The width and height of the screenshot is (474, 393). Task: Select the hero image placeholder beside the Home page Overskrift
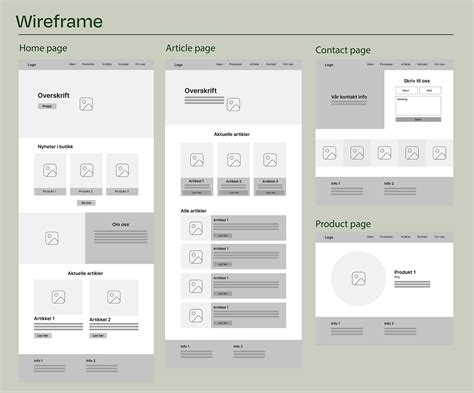[86, 104]
